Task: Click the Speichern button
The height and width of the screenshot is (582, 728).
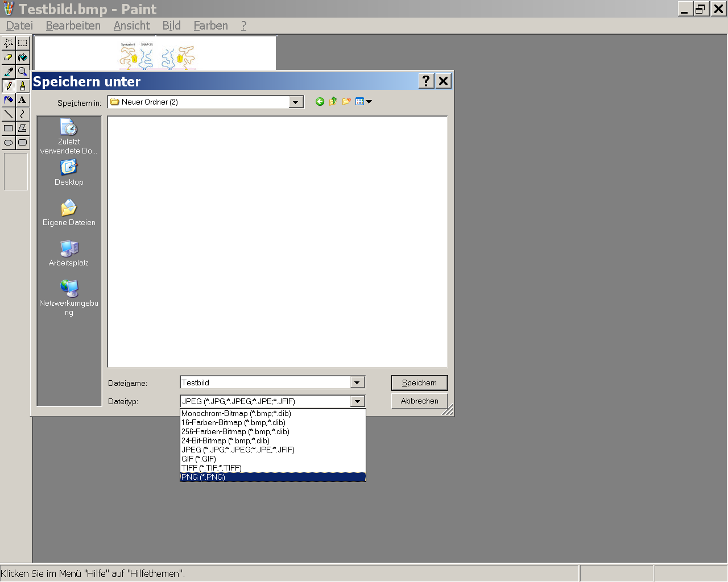Action: coord(419,383)
